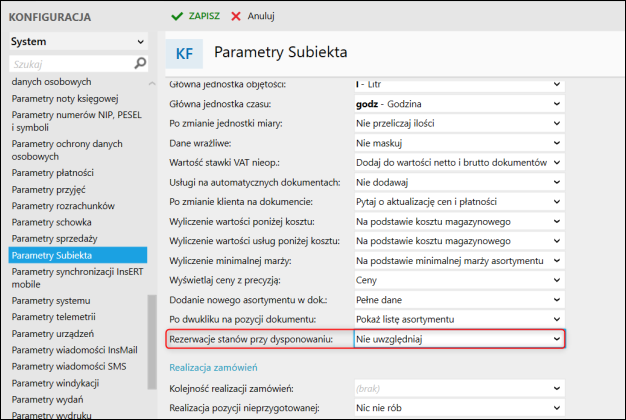Click the green ZAPISZ checkmark icon
This screenshot has width=626, height=420.
[177, 16]
